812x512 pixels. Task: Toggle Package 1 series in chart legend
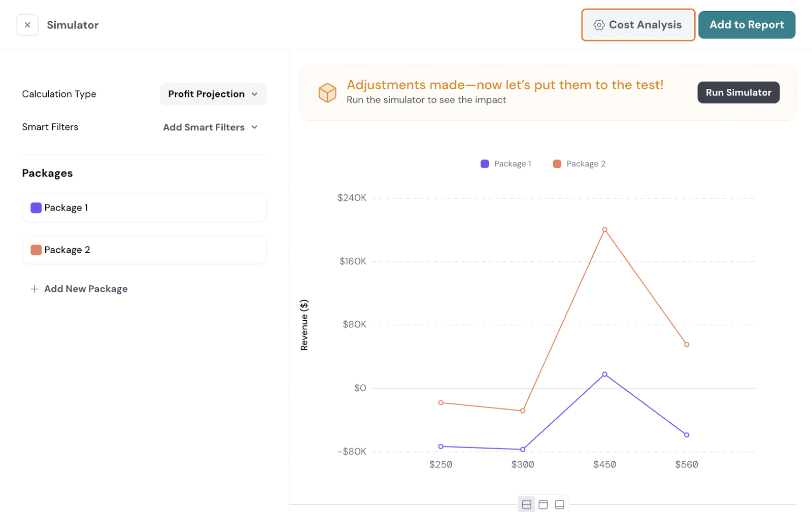pyautogui.click(x=505, y=164)
